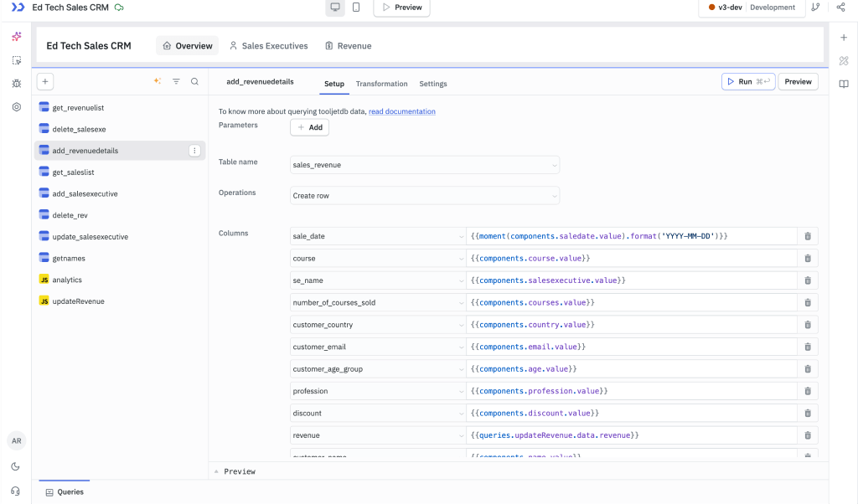Select the delete_salesexe query
This screenshot has width=858, height=504.
[119, 130]
